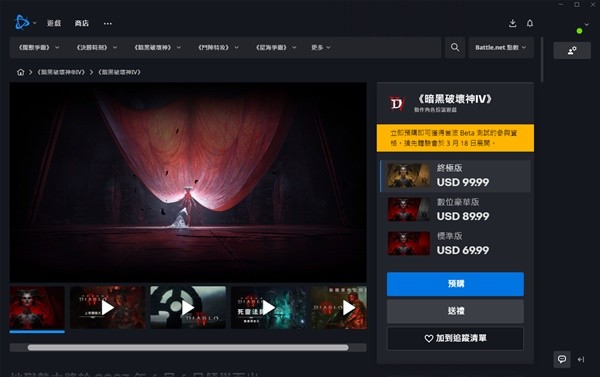
Task: Expand the 《暗黑破壞神》 category dropdown
Action: pyautogui.click(x=157, y=47)
